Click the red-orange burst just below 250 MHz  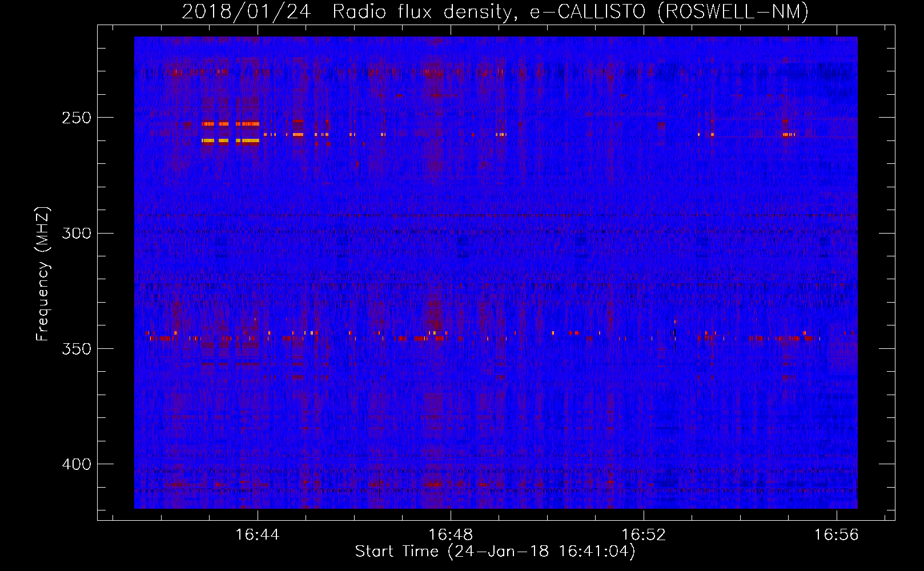(230, 124)
